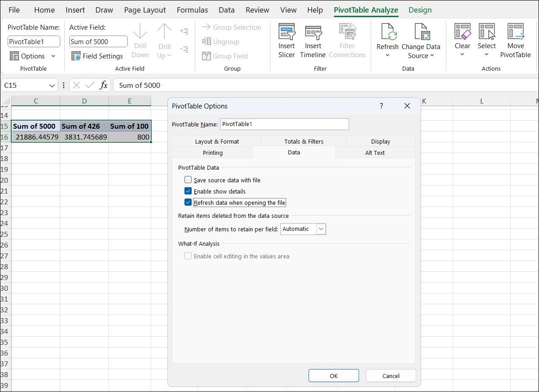Screen dimensions: 539x392
Task: Open the number of items to retain dropdown
Action: point(321,229)
